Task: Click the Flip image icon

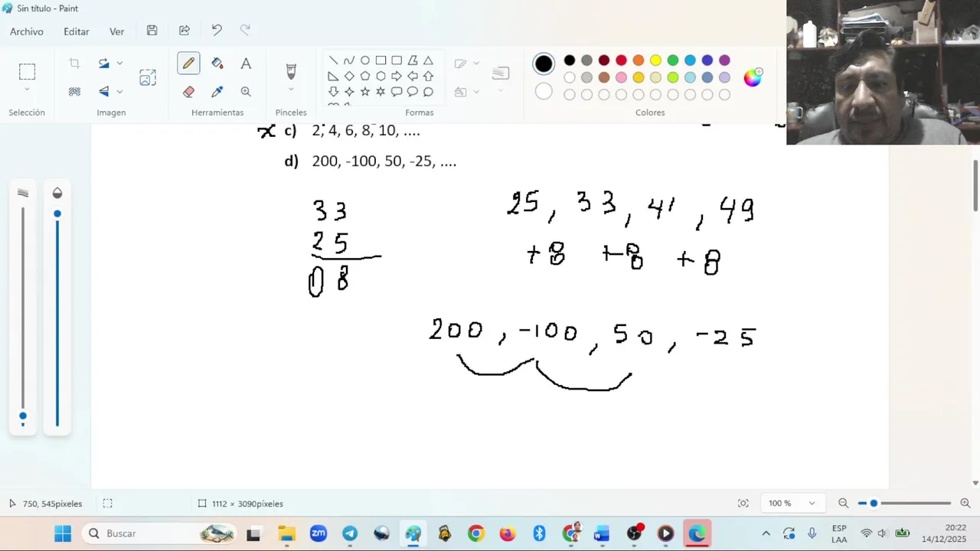Action: tap(104, 92)
